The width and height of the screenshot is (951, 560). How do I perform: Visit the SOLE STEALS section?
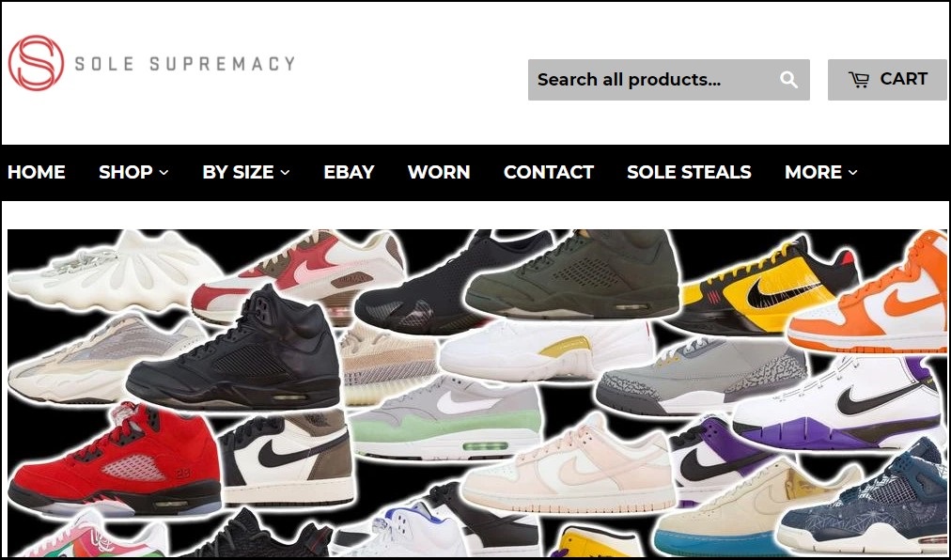(689, 172)
